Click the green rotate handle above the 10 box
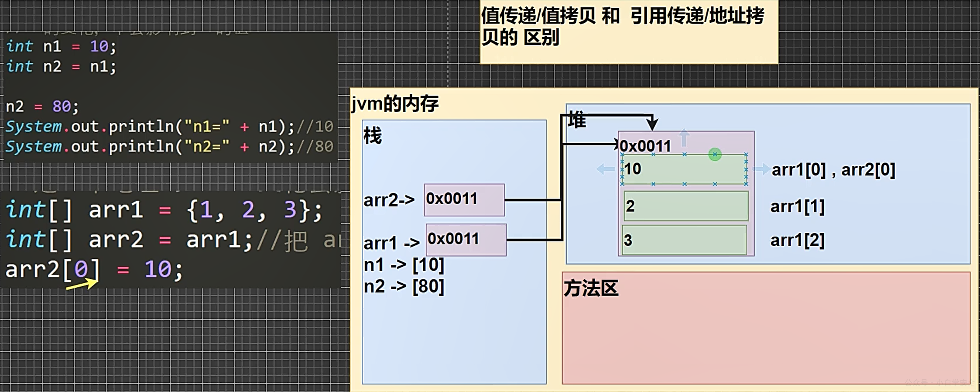This screenshot has height=392, width=980. coord(715,154)
